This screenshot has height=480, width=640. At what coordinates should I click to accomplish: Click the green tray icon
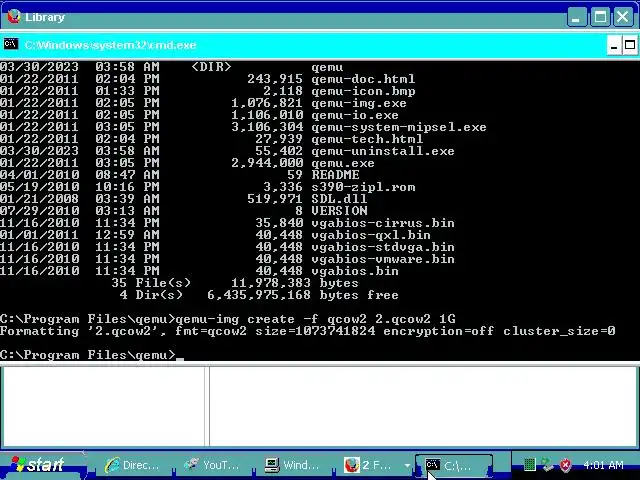pyautogui.click(x=529, y=464)
